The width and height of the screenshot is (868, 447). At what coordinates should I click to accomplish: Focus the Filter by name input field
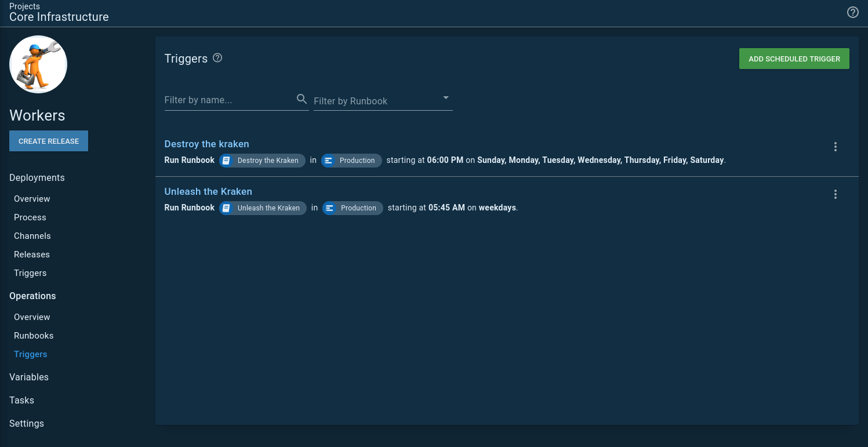coord(229,100)
